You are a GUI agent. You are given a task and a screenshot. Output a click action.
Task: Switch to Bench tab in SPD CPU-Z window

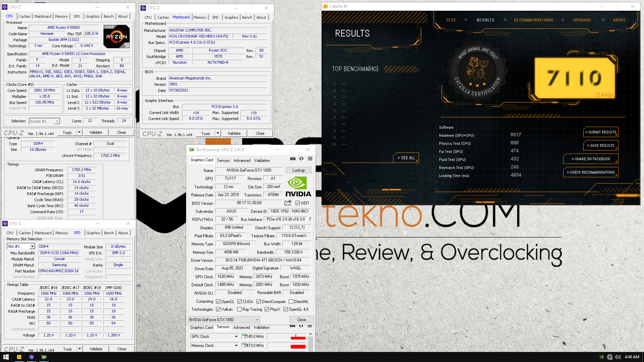pos(109,233)
